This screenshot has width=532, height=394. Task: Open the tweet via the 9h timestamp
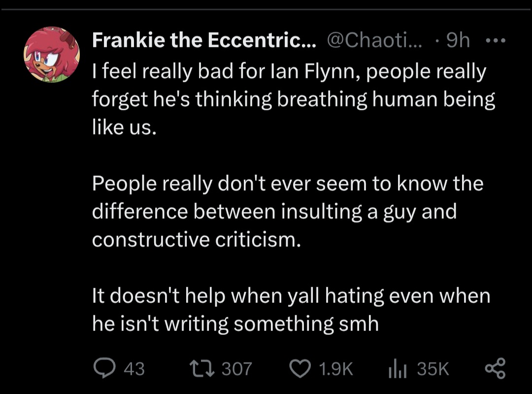[458, 40]
